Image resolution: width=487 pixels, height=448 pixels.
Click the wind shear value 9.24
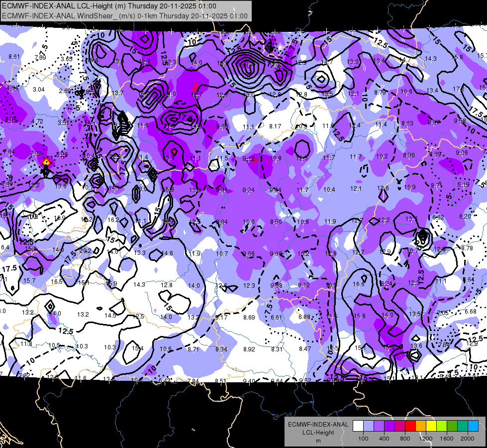248,190
